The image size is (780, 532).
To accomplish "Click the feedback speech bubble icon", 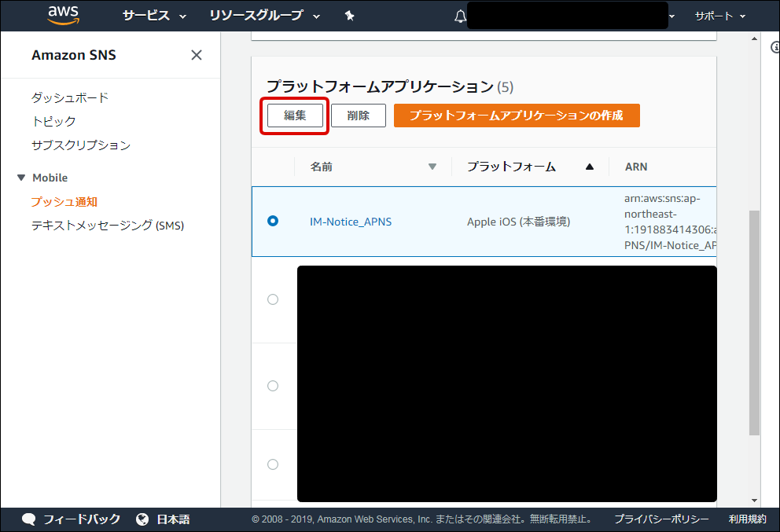I will pyautogui.click(x=29, y=519).
